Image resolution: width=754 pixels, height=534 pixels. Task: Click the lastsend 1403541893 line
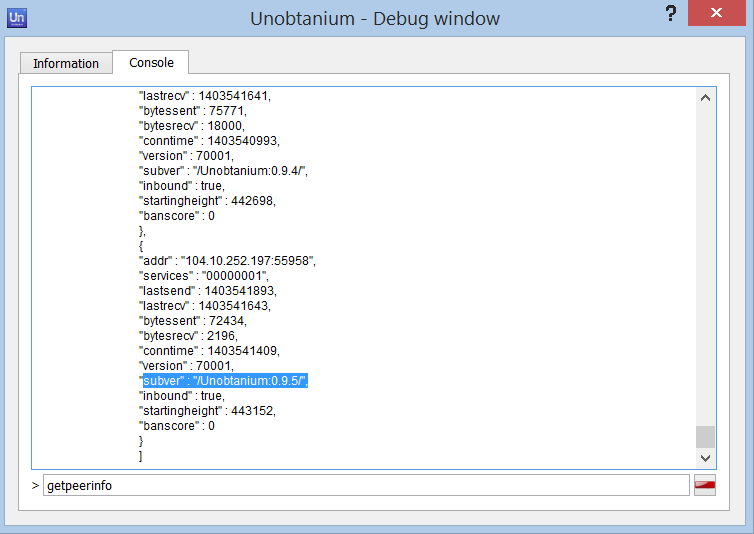tap(208, 291)
